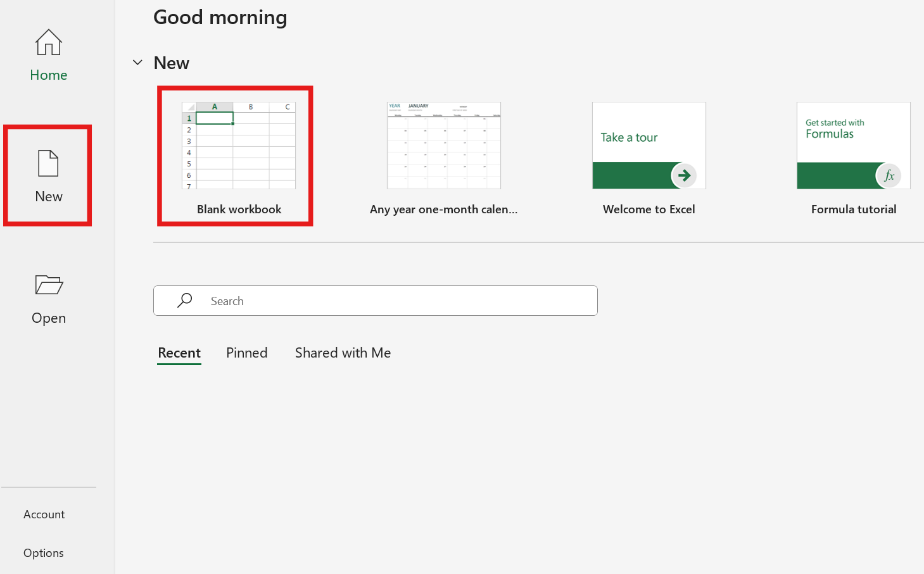Image resolution: width=924 pixels, height=574 pixels.
Task: Switch to the Pinned tab
Action: click(x=247, y=353)
